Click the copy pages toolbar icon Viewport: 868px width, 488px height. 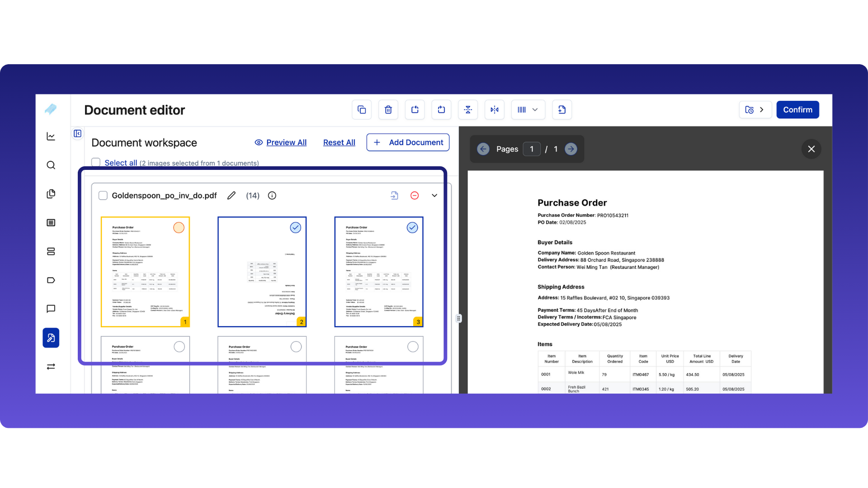(362, 110)
